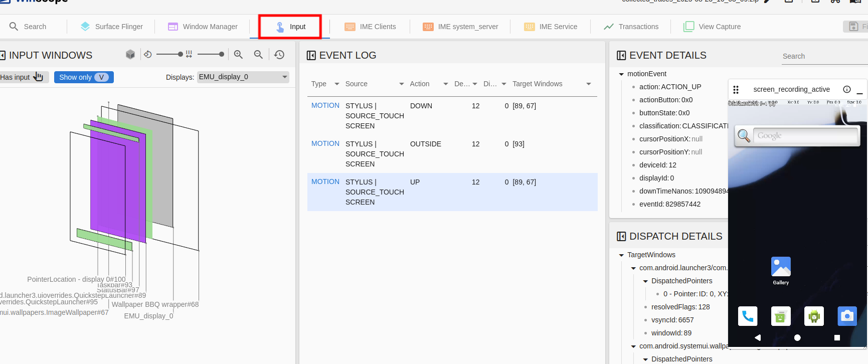This screenshot has height=364, width=868.
Task: Select the MOTION OUTSIDE event row
Action: (452, 154)
